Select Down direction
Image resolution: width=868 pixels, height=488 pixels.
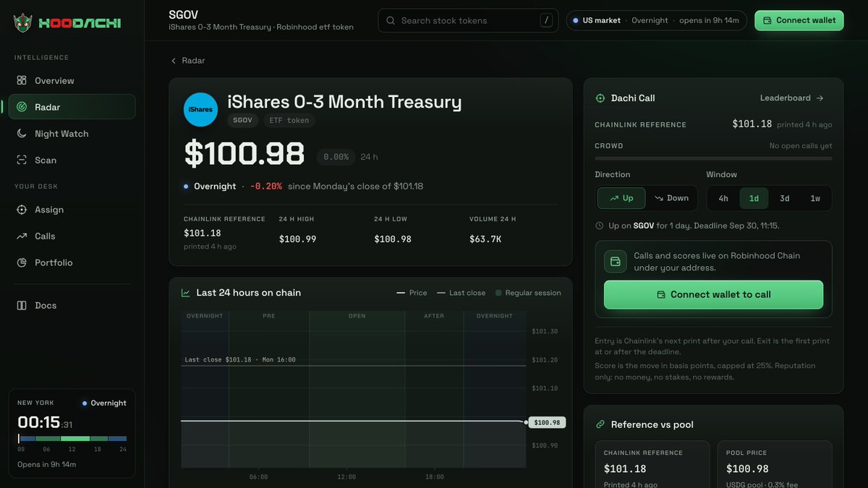[x=671, y=198]
